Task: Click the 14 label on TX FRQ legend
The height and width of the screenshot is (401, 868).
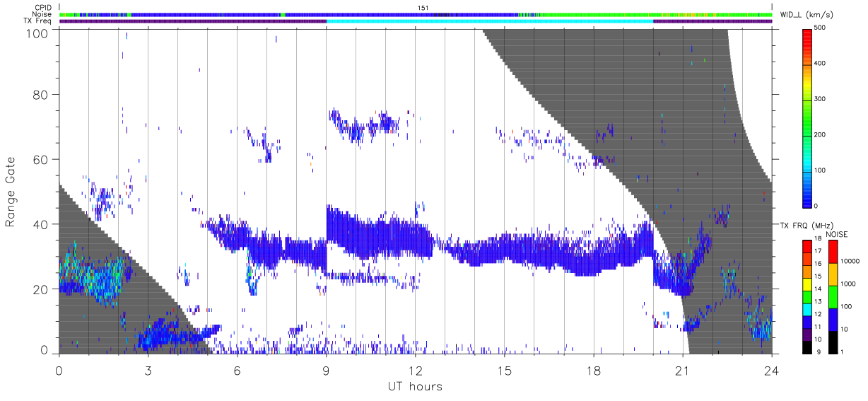Action: pyautogui.click(x=817, y=289)
